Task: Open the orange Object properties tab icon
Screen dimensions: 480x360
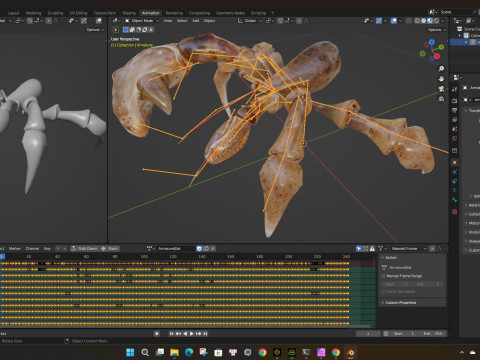Action: [x=455, y=162]
